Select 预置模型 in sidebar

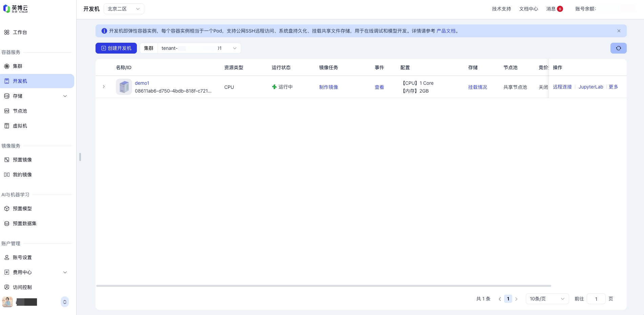22,209
